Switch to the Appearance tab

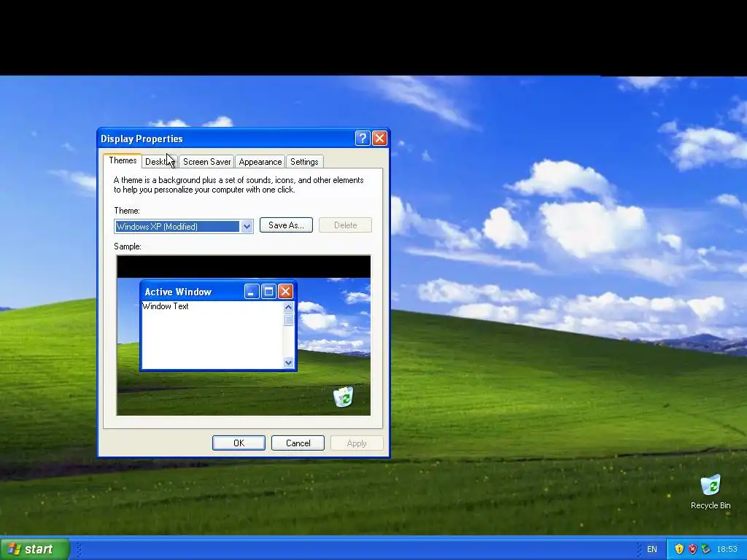(x=260, y=162)
